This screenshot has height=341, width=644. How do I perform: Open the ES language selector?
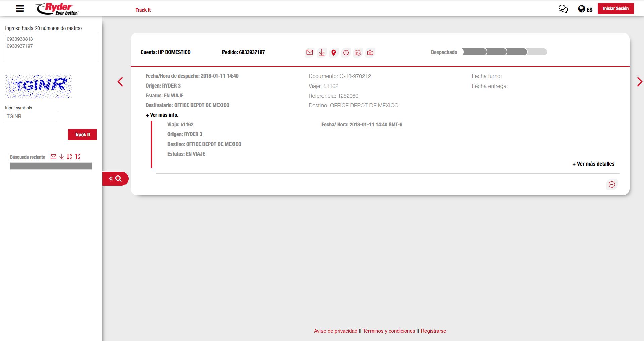[585, 9]
